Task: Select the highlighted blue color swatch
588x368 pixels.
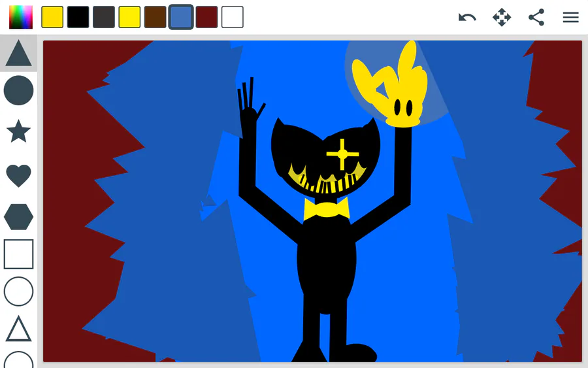Action: [181, 17]
